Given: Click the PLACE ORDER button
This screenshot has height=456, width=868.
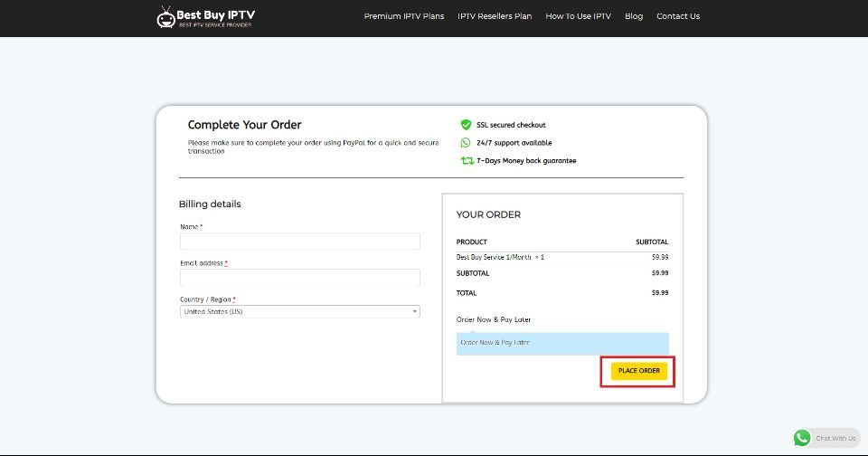Looking at the screenshot, I should [639, 371].
